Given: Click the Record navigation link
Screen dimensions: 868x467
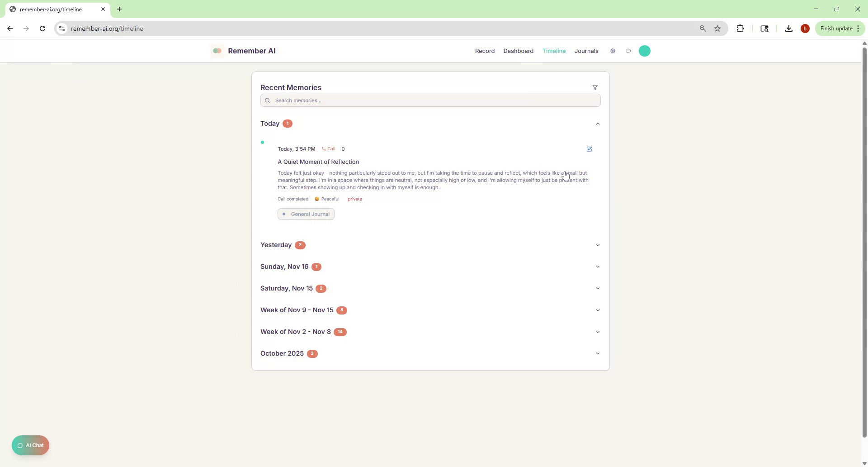Looking at the screenshot, I should [484, 51].
